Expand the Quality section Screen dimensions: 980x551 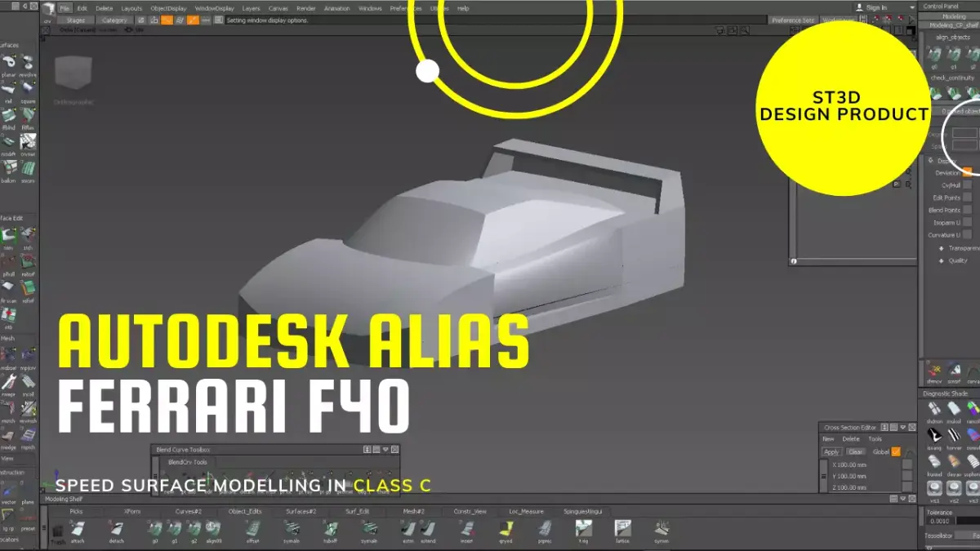[942, 260]
